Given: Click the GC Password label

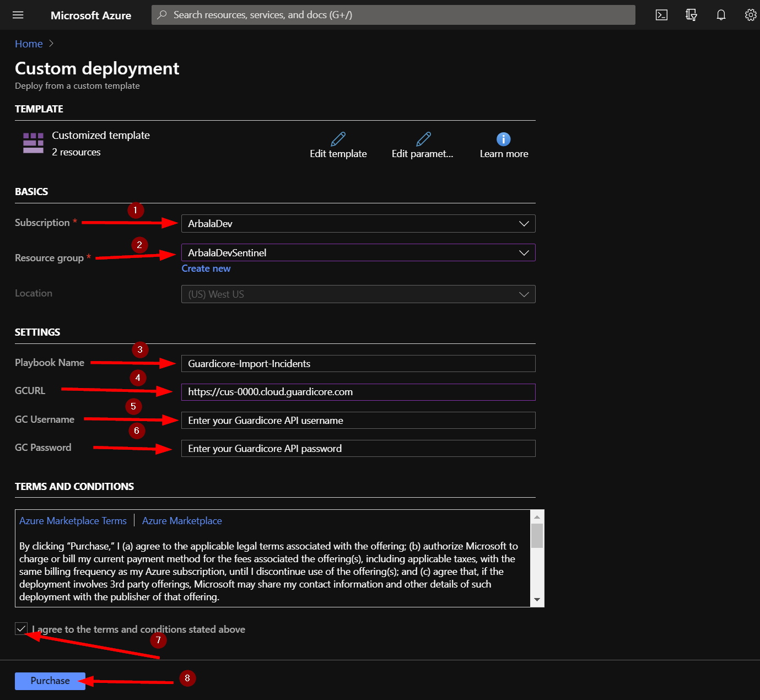Looking at the screenshot, I should (43, 448).
